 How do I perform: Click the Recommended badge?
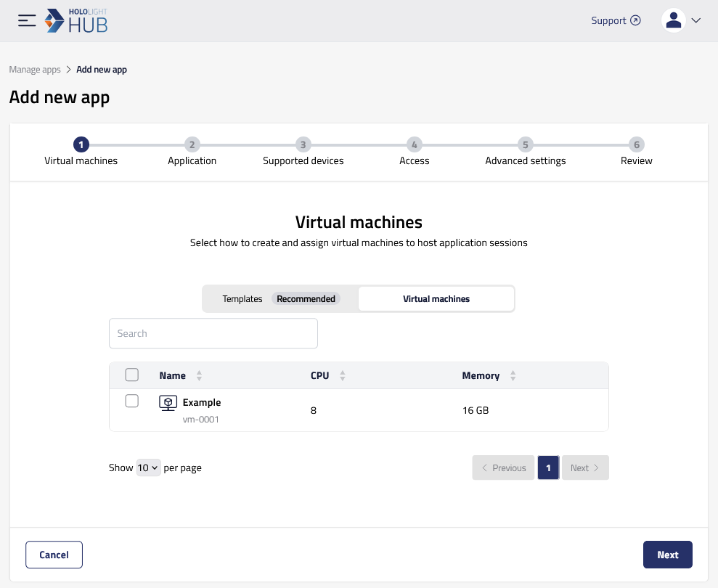[x=306, y=299]
